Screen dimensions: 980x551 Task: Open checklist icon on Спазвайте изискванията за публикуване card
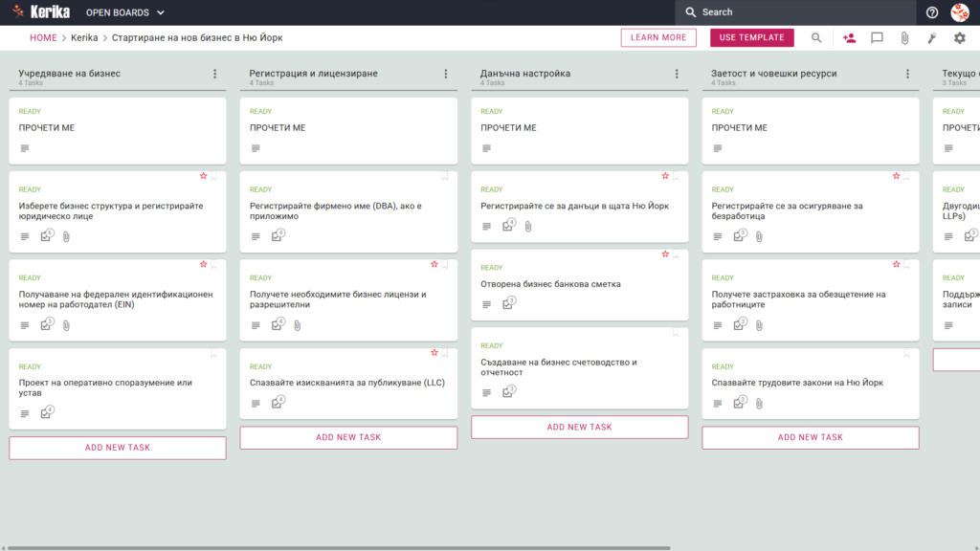[278, 403]
